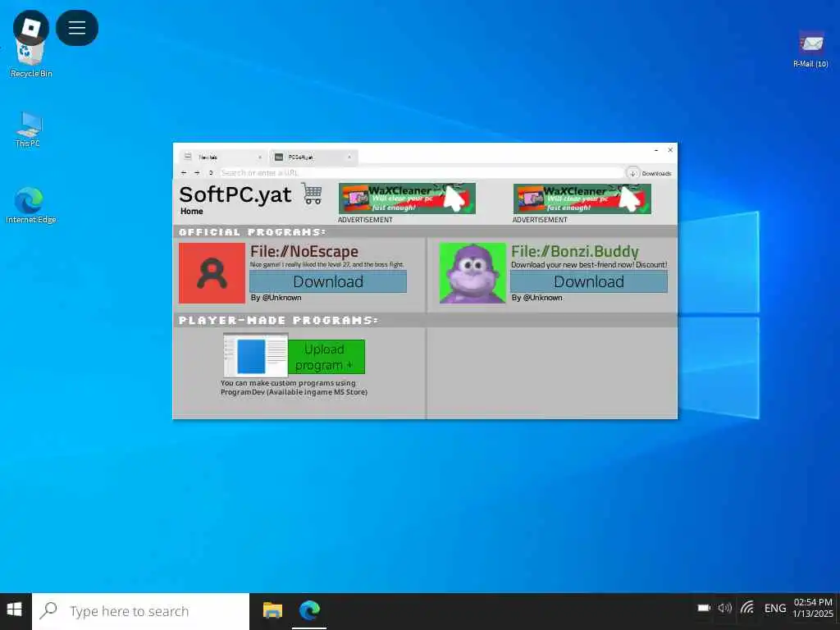Focus the Search or enter a URL field

[422, 172]
